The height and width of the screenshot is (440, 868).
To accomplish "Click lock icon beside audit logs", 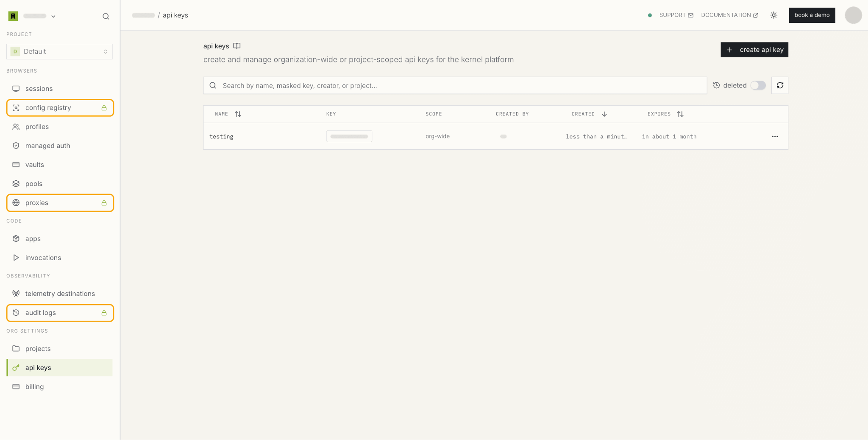I will (x=104, y=313).
